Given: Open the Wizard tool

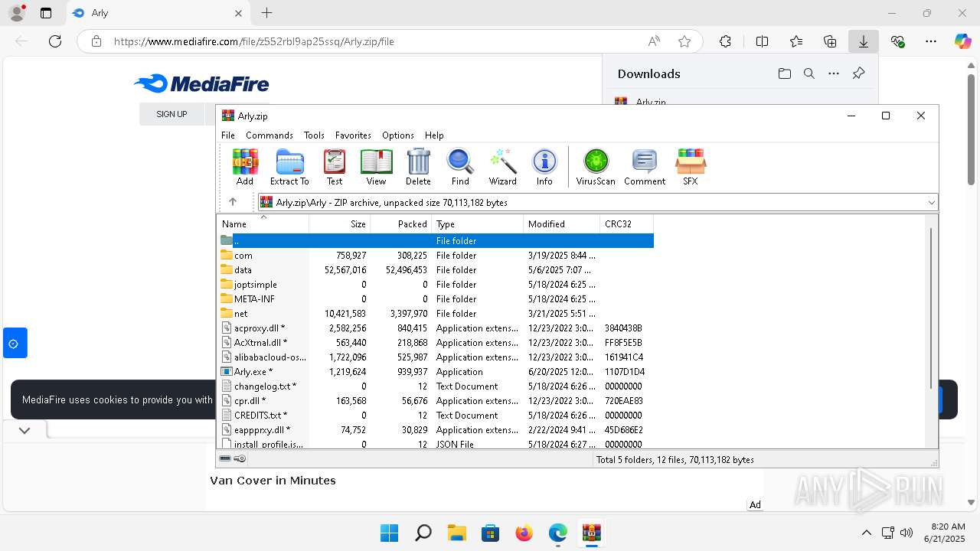Looking at the screenshot, I should [x=503, y=167].
